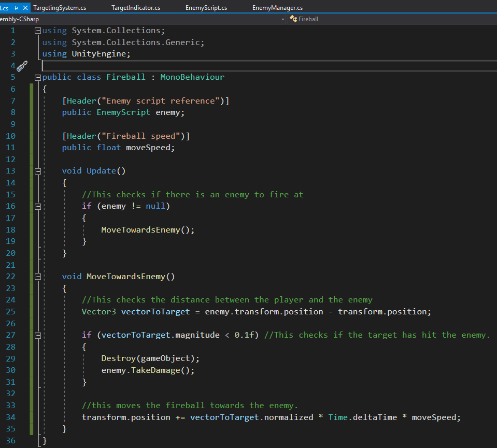The width and height of the screenshot is (497, 448).
Task: Click the screwdriver quick actions icon
Action: point(22,66)
